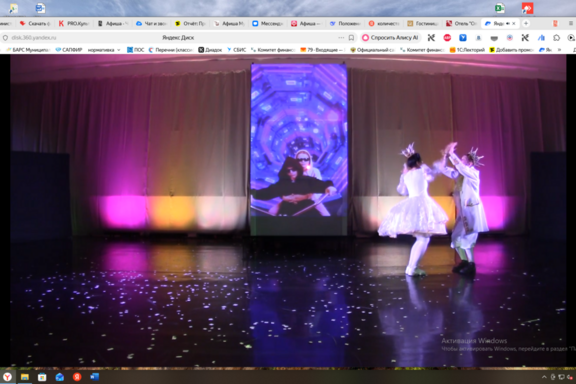Click the gray mask extension icon
Viewport: 576px width, 384px height.
[x=494, y=38]
